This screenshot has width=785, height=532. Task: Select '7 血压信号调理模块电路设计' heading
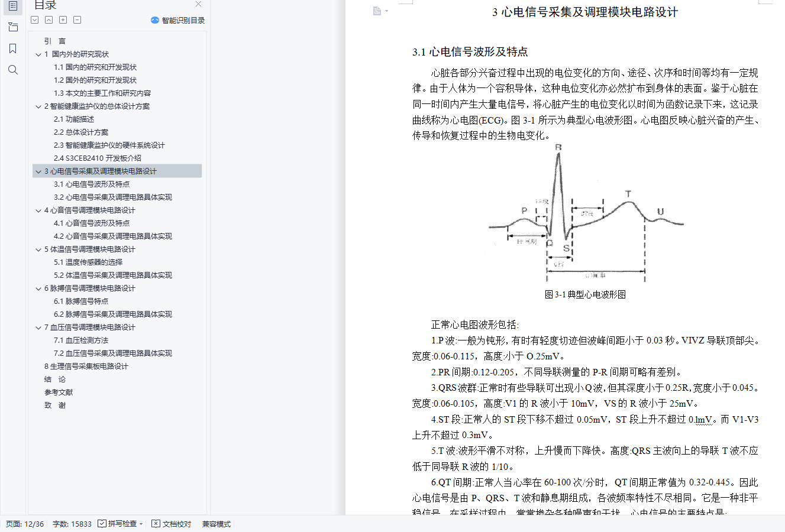pyautogui.click(x=90, y=327)
